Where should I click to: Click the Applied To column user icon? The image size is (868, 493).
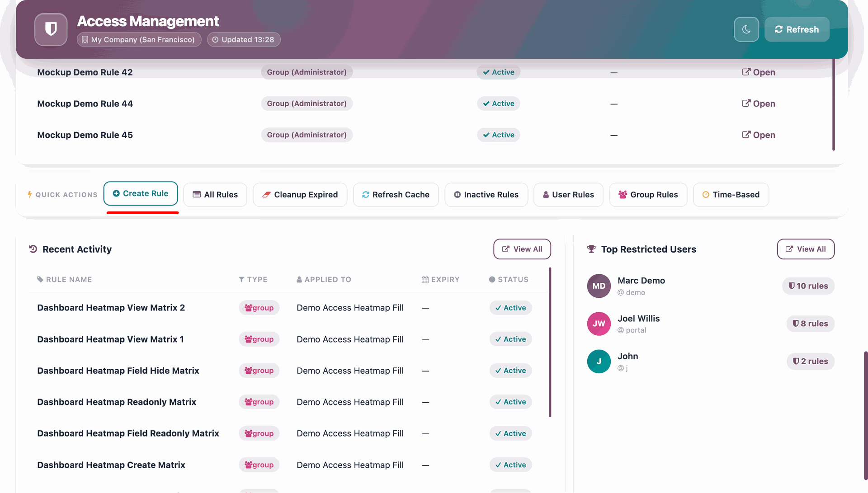point(299,280)
